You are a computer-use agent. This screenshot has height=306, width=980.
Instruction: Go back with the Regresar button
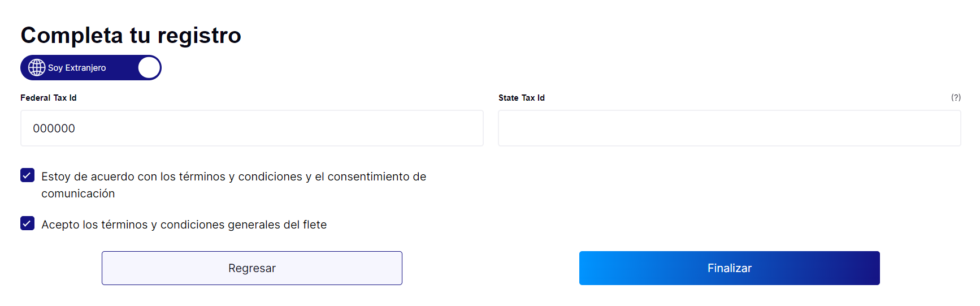252,268
